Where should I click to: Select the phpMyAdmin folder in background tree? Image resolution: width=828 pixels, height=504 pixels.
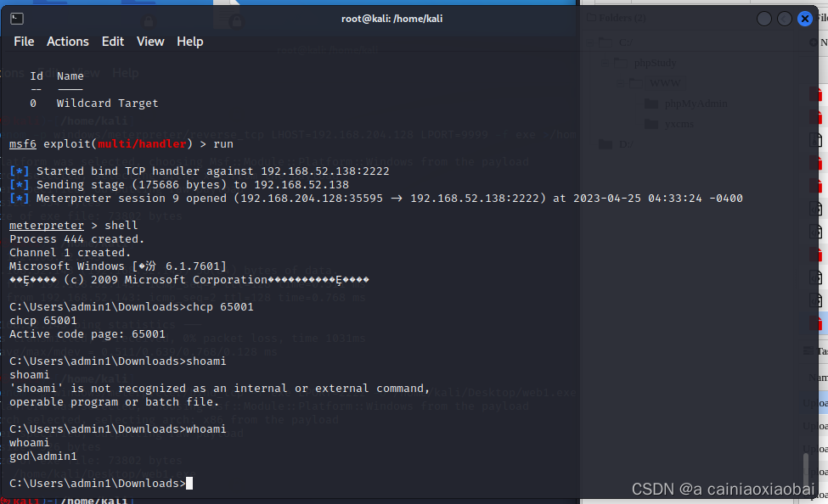pos(696,104)
